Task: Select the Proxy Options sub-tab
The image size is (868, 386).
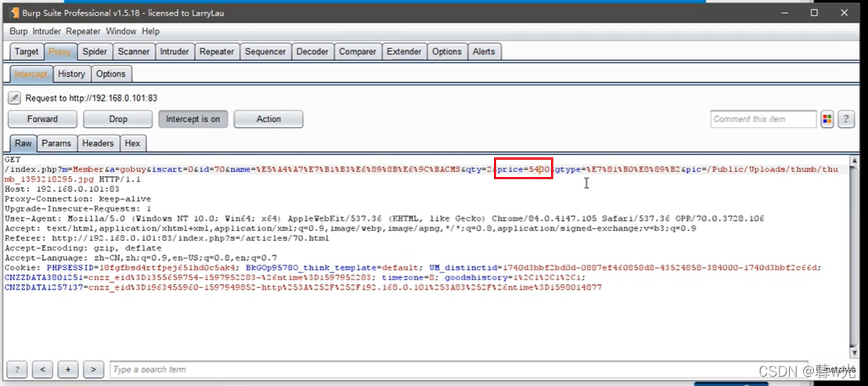Action: [110, 74]
